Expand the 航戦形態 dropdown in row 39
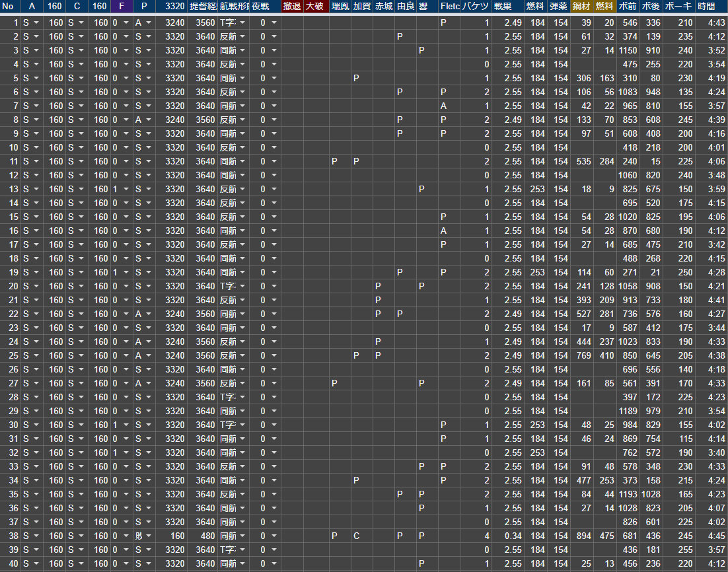 242,550
